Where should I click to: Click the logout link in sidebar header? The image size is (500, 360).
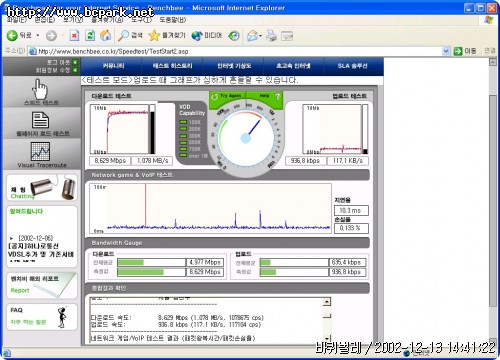click(x=62, y=62)
